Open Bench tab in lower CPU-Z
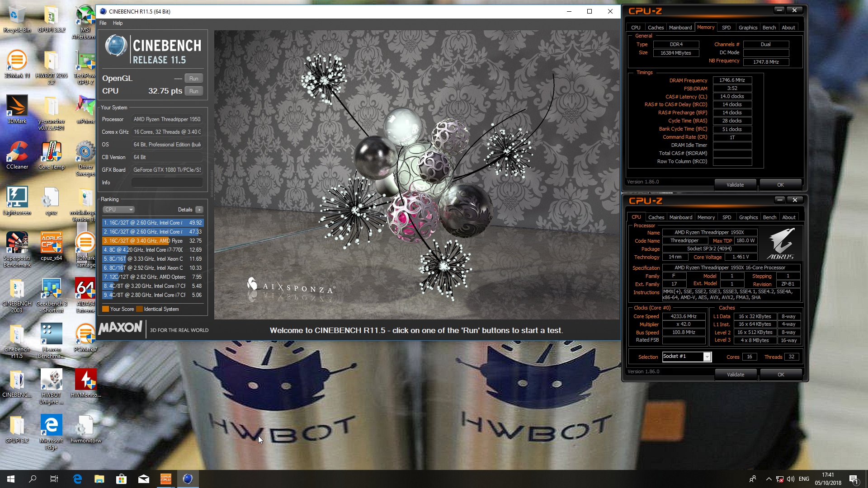This screenshot has width=868, height=488. pyautogui.click(x=769, y=217)
